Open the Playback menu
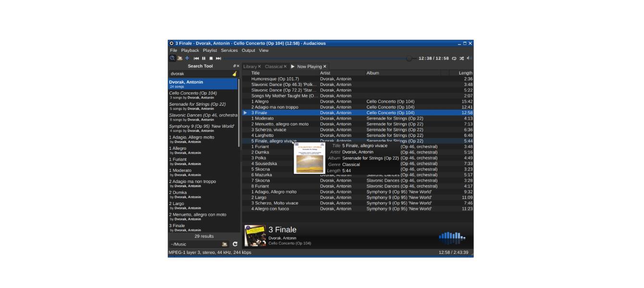644x288 pixels. click(190, 50)
